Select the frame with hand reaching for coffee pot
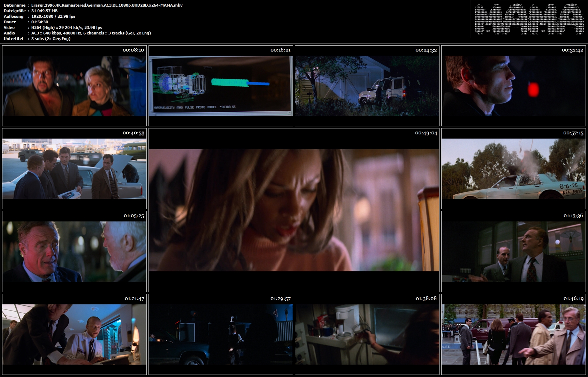Image resolution: width=588 pixels, height=377 pixels. coord(367,334)
